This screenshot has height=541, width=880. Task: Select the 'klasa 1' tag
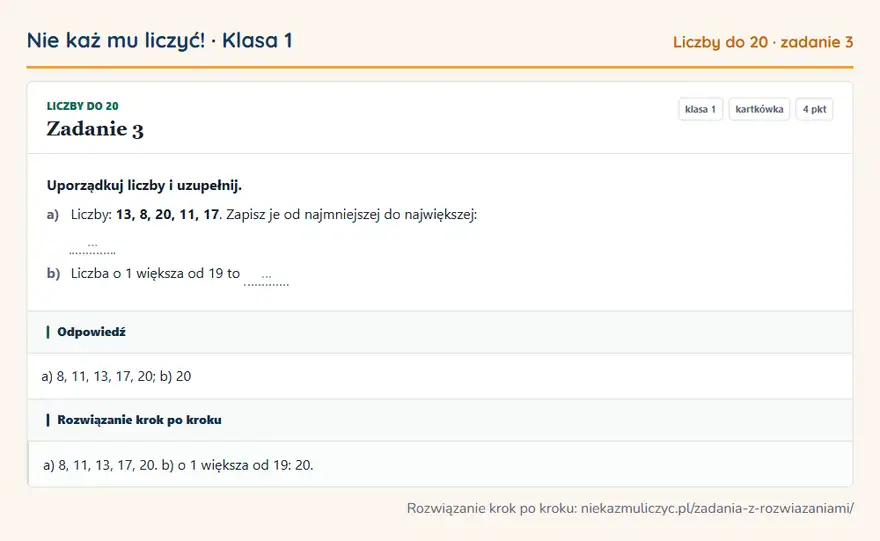[700, 109]
